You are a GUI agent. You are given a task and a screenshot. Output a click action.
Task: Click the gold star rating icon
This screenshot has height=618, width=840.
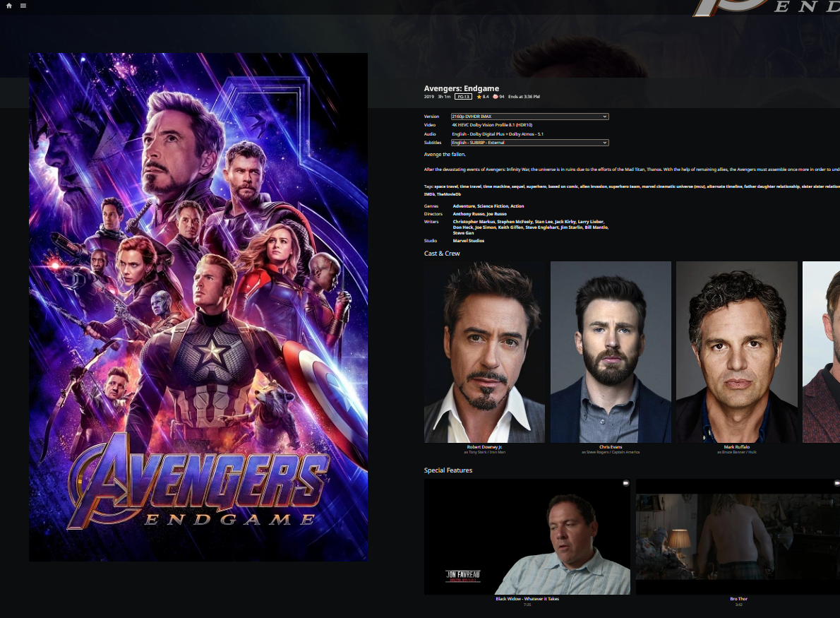479,97
